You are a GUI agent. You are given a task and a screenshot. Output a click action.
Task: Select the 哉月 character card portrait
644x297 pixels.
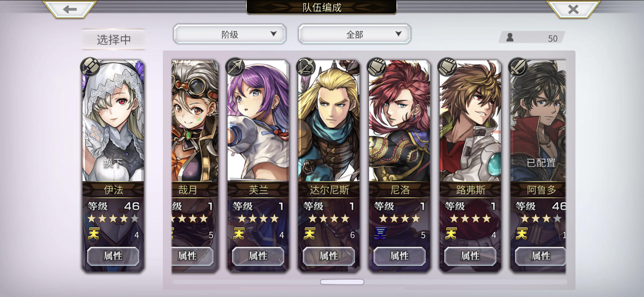coord(195,121)
